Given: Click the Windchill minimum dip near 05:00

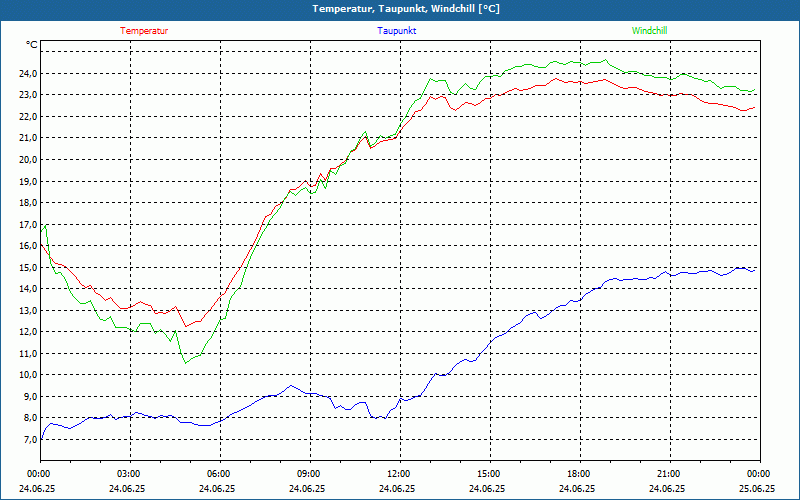Looking at the screenshot, I should [186, 363].
